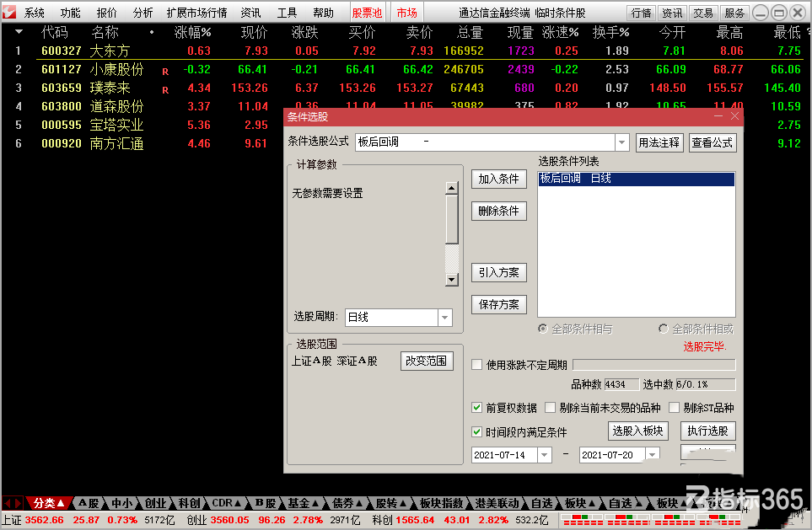This screenshot has height=530, width=812.
Task: Close the 条件选股 dialog
Action: coord(734,116)
